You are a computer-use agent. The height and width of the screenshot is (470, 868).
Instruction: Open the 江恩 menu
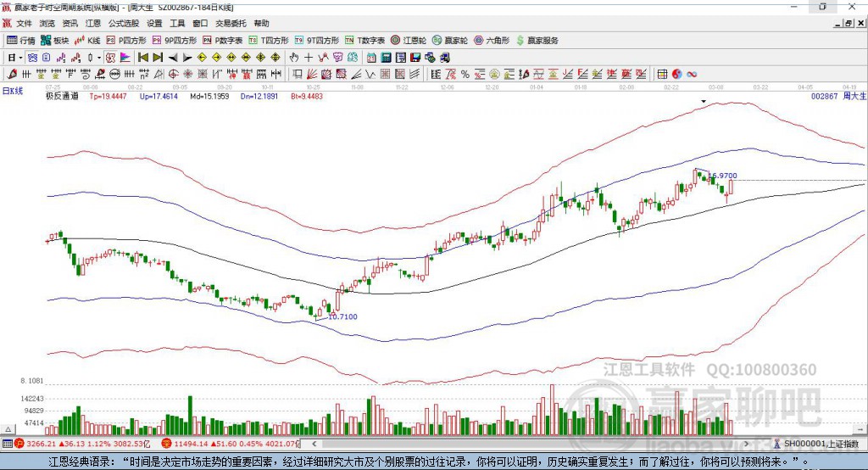pyautogui.click(x=93, y=23)
